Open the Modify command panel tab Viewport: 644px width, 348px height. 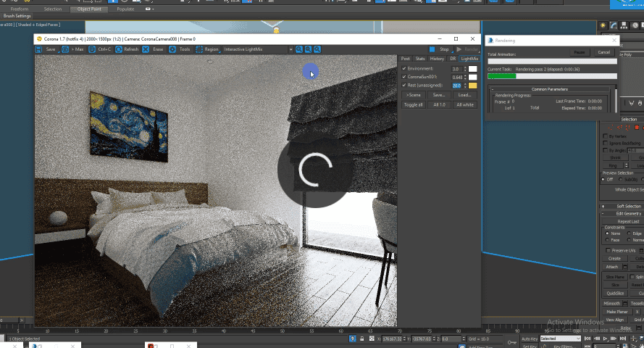[614, 25]
